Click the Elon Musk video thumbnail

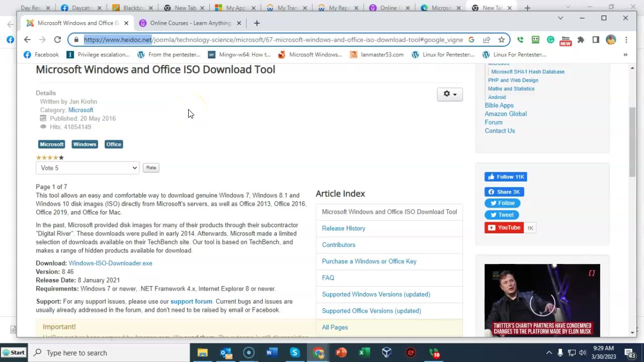click(542, 300)
